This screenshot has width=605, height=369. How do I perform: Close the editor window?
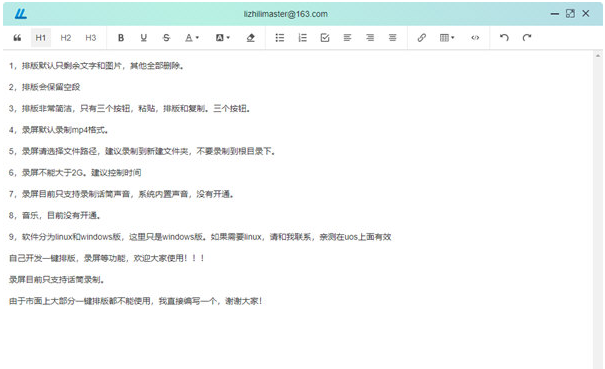tap(586, 14)
